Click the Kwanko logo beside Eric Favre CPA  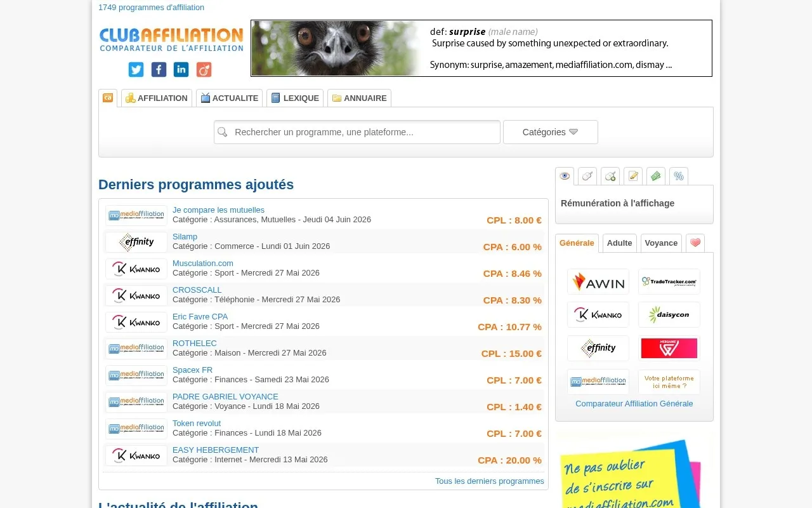point(136,322)
